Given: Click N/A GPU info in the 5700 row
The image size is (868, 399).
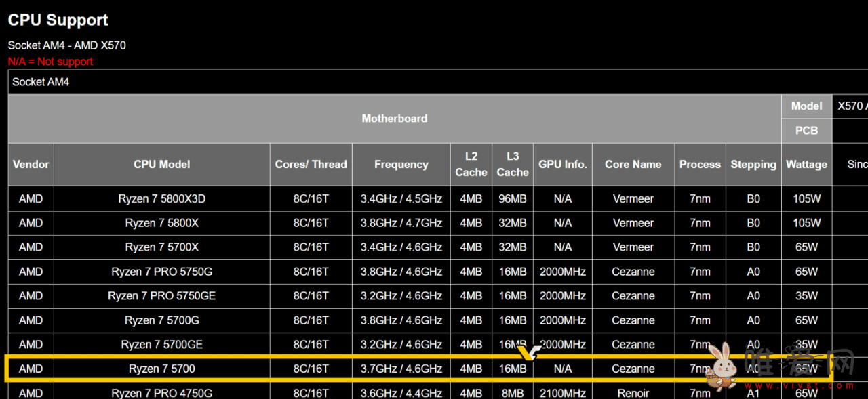Looking at the screenshot, I should pyautogui.click(x=563, y=369).
